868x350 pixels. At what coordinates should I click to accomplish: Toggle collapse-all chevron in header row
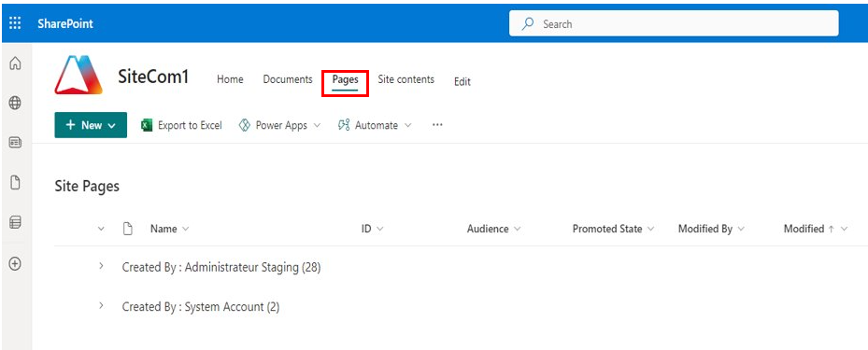101,229
